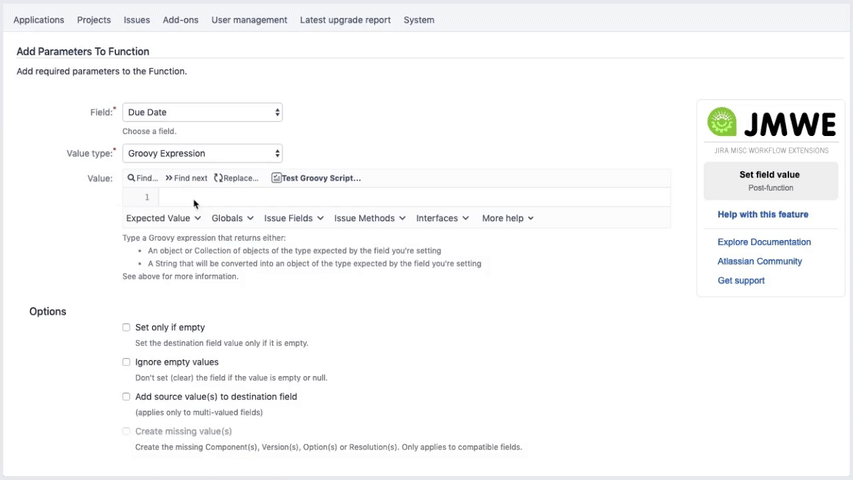Click the JMWE green gear logo
853x480 pixels.
pos(721,121)
